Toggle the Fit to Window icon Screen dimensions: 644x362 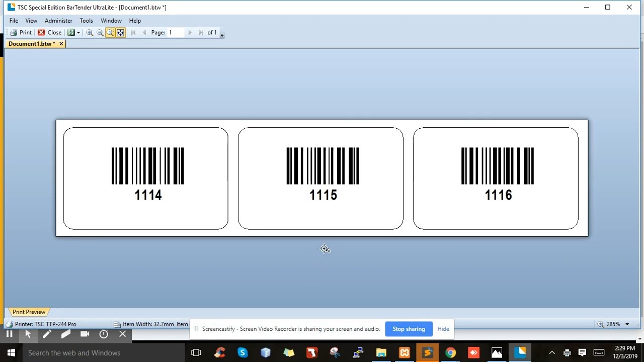pyautogui.click(x=120, y=33)
